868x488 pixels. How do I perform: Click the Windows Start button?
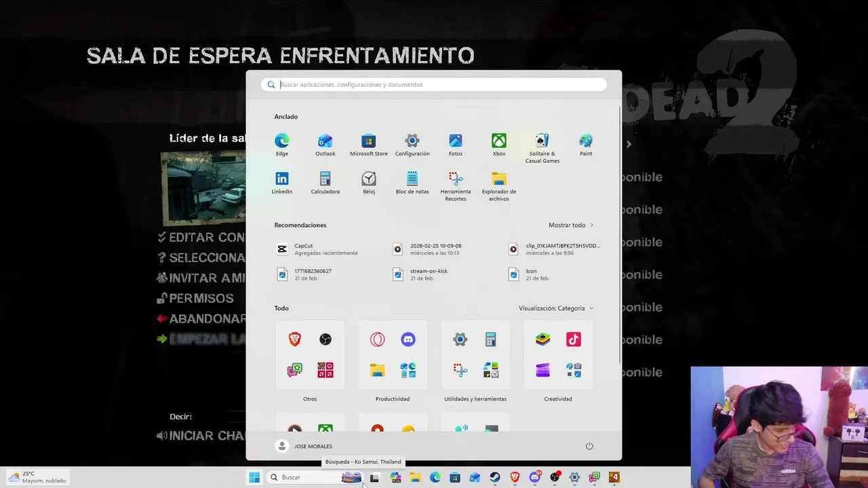[x=254, y=477]
